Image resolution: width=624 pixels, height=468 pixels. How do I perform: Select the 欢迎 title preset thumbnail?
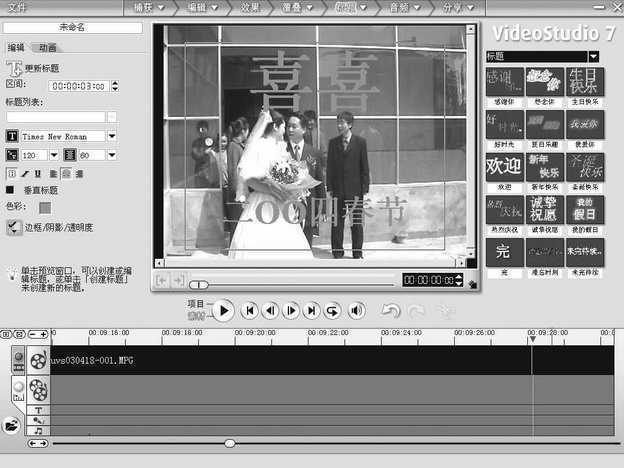tap(503, 166)
